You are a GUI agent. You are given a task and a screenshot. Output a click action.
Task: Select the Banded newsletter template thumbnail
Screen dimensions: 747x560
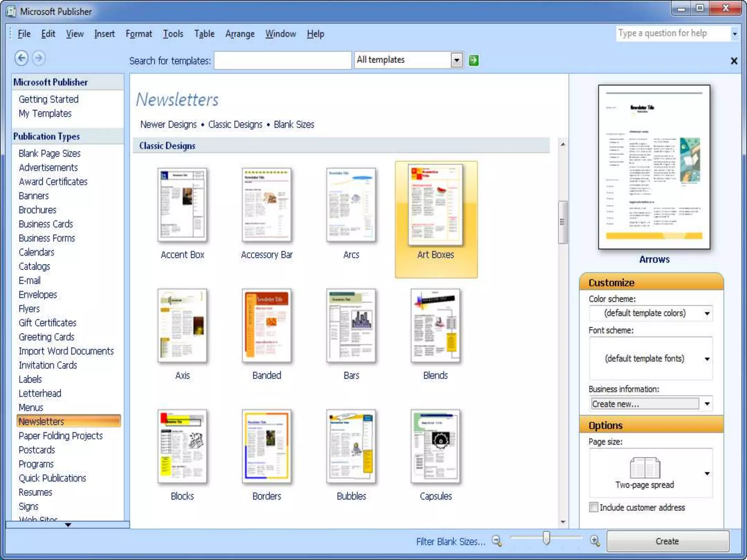click(x=267, y=326)
